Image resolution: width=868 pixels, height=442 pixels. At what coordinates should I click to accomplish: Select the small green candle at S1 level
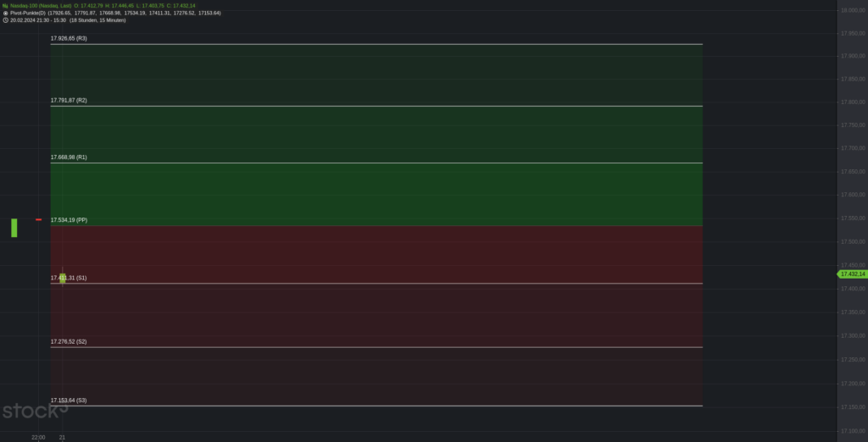coord(63,278)
